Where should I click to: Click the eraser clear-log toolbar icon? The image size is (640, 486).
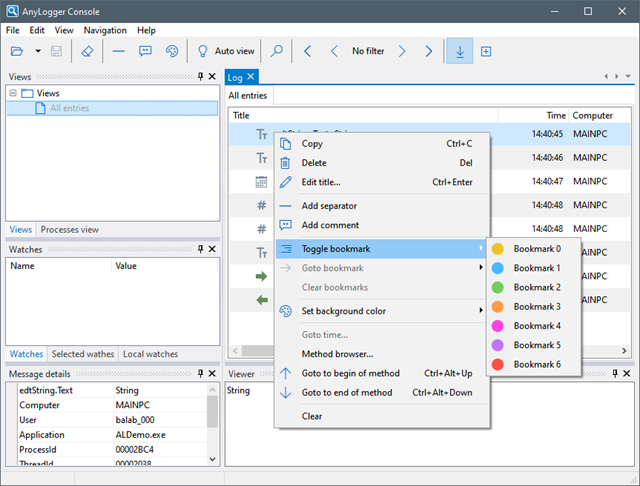pyautogui.click(x=87, y=51)
